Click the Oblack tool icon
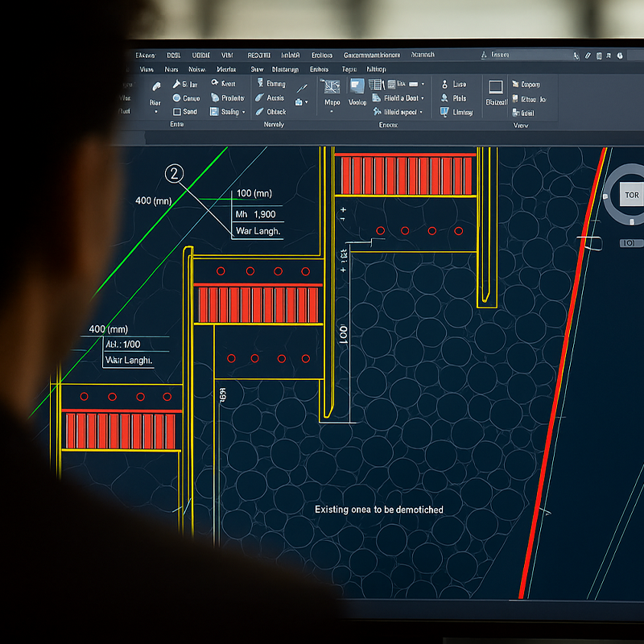This screenshot has width=644, height=644. coord(259,112)
